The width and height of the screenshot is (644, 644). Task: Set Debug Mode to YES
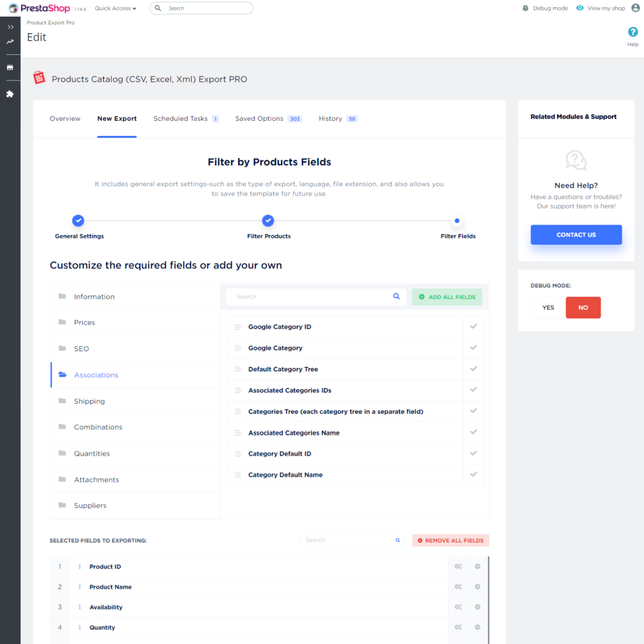point(548,307)
